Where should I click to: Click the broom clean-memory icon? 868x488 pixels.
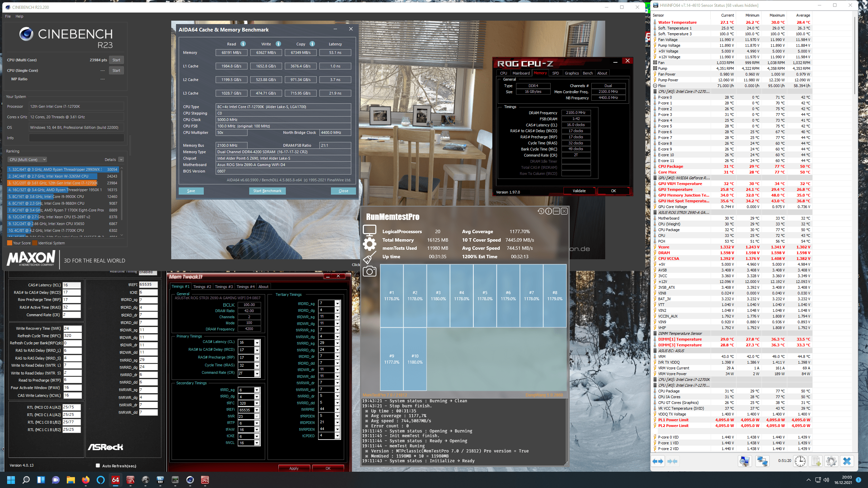[369, 258]
